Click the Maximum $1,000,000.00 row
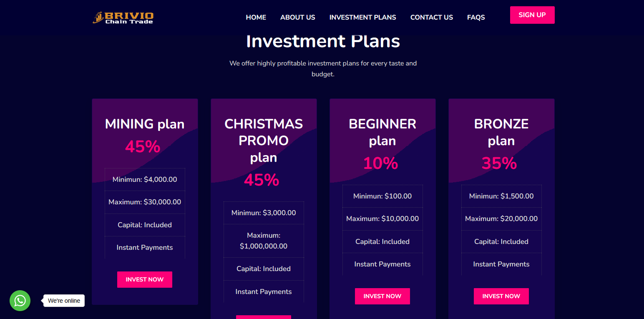This screenshot has width=644, height=319. pos(264,241)
